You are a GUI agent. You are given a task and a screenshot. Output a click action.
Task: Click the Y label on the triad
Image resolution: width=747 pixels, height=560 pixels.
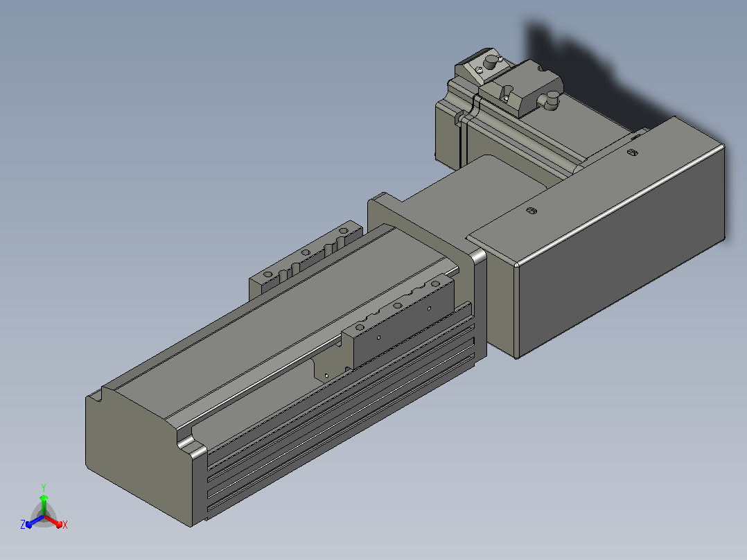44,488
